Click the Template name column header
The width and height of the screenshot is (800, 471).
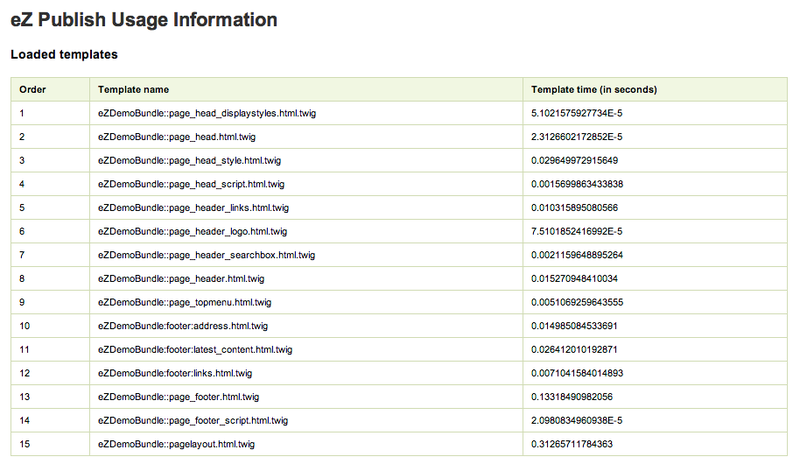(133, 89)
